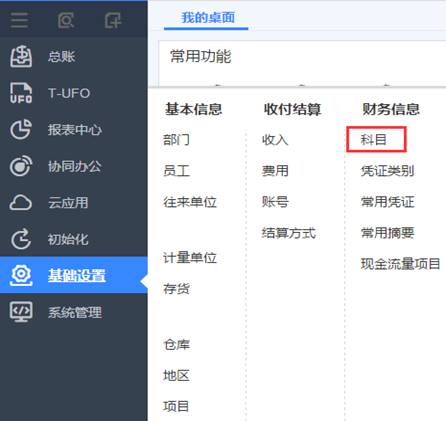Switch to 我的桌面 tab

click(208, 18)
